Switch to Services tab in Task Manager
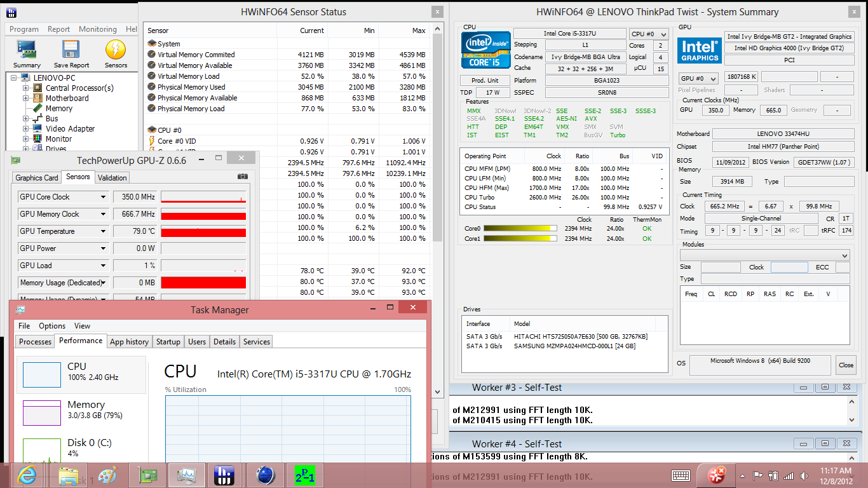 point(257,341)
